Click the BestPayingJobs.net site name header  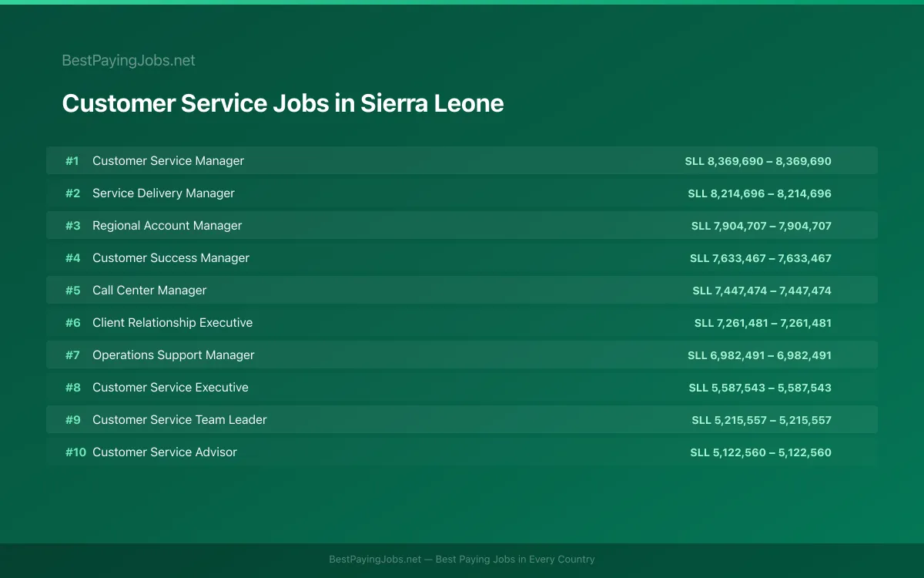point(129,60)
